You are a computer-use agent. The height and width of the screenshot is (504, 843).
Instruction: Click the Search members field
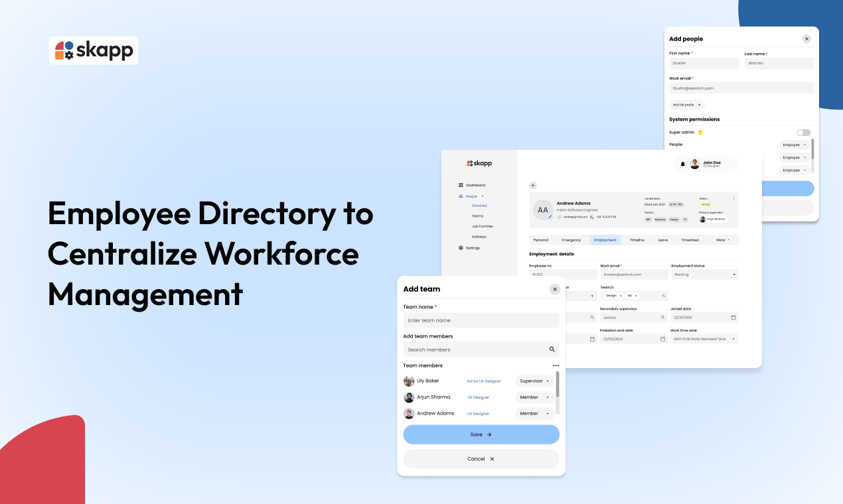point(481,349)
